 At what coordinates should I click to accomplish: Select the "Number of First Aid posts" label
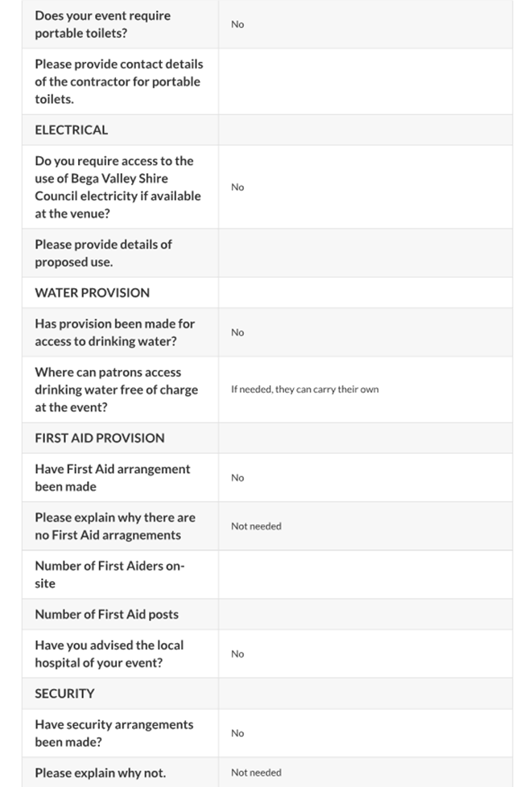pyautogui.click(x=106, y=614)
